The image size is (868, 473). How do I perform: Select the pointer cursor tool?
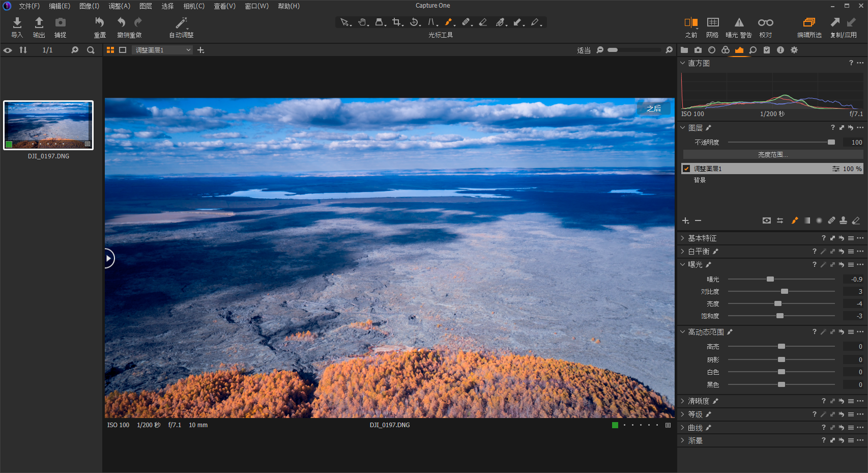[x=344, y=22]
